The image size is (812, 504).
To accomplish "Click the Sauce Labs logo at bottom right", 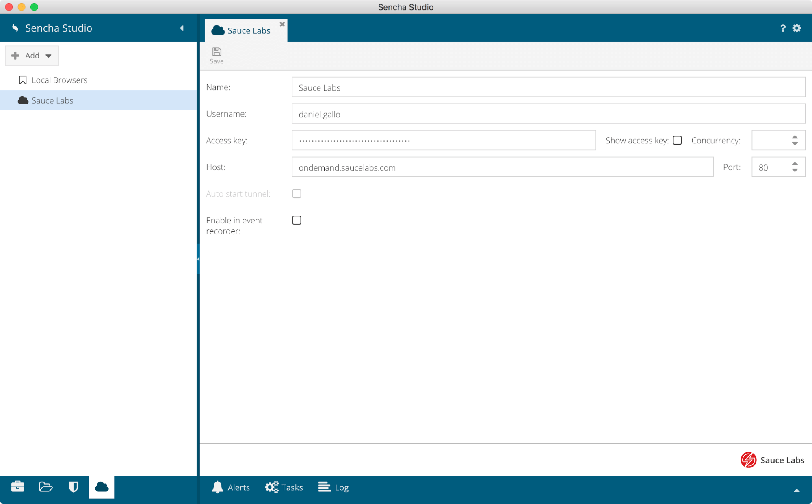I will click(x=772, y=460).
